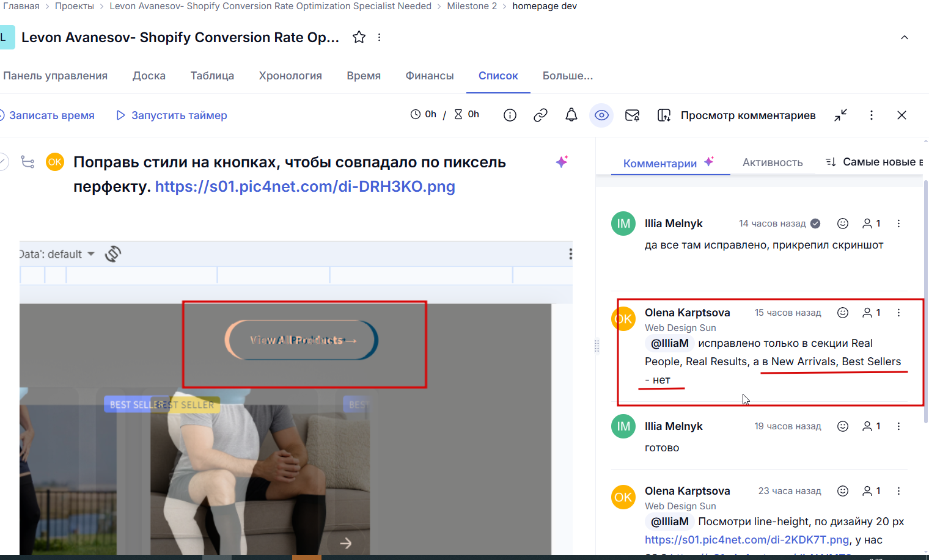Click the verified checkmark on Illia's comment
This screenshot has width=929, height=560.
pyautogui.click(x=815, y=224)
